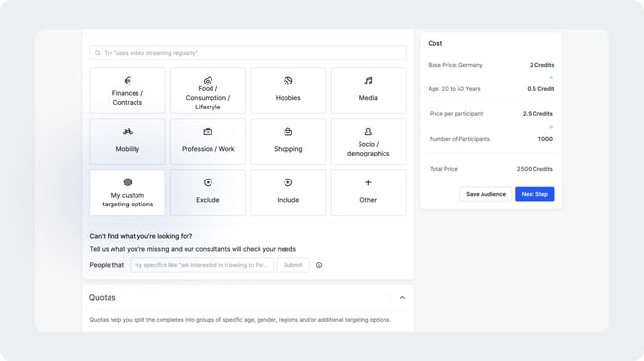
Task: Click the 2500 Credits total value
Action: [534, 169]
